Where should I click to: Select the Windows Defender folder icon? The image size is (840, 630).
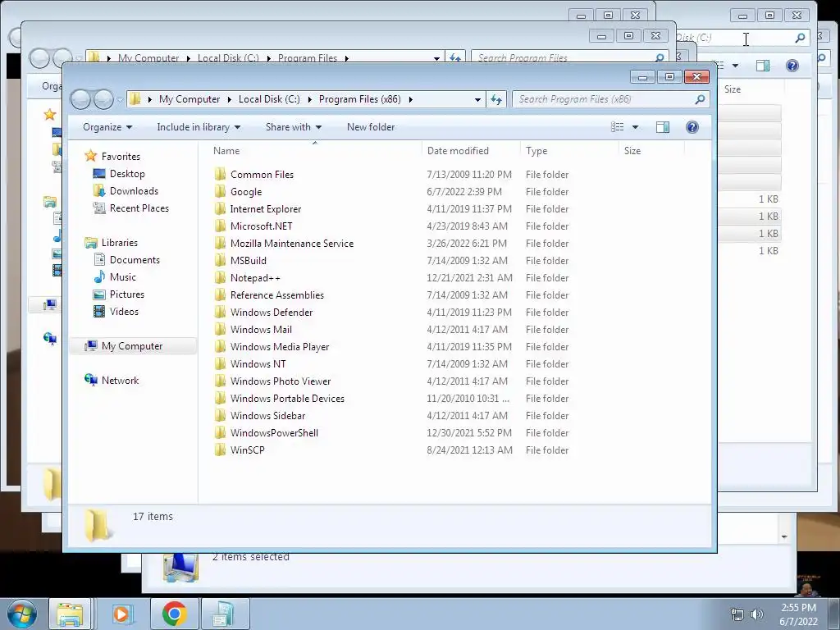click(220, 312)
